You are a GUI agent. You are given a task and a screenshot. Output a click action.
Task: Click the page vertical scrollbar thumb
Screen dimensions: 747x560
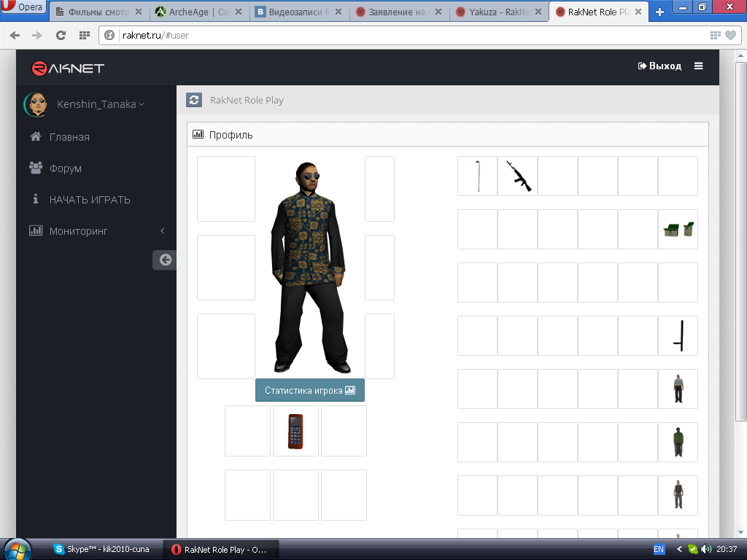[x=740, y=243]
